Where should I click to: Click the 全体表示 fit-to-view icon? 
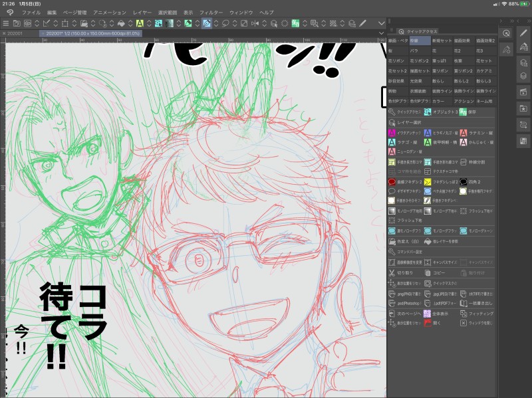[x=437, y=313]
